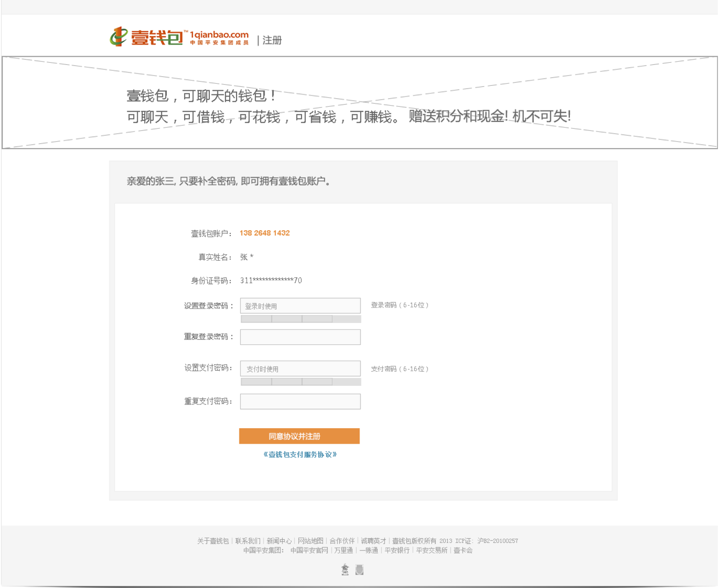Click the payment password strength bar
Image resolution: width=719 pixels, height=588 pixels.
300,382
